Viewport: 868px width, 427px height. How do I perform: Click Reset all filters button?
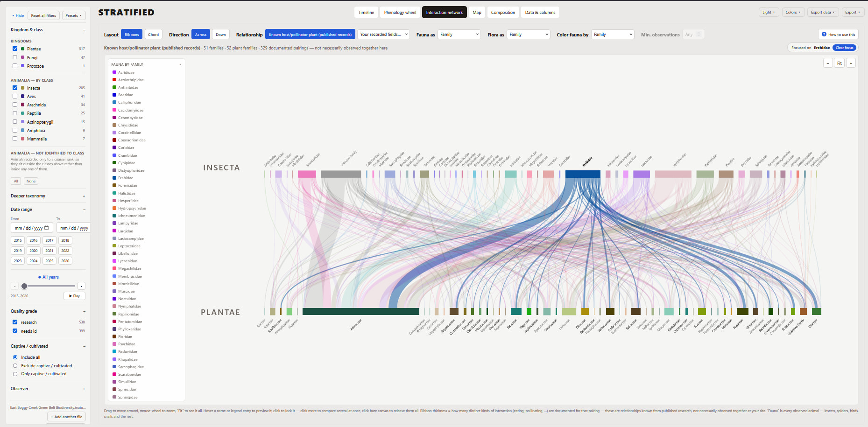coord(43,15)
